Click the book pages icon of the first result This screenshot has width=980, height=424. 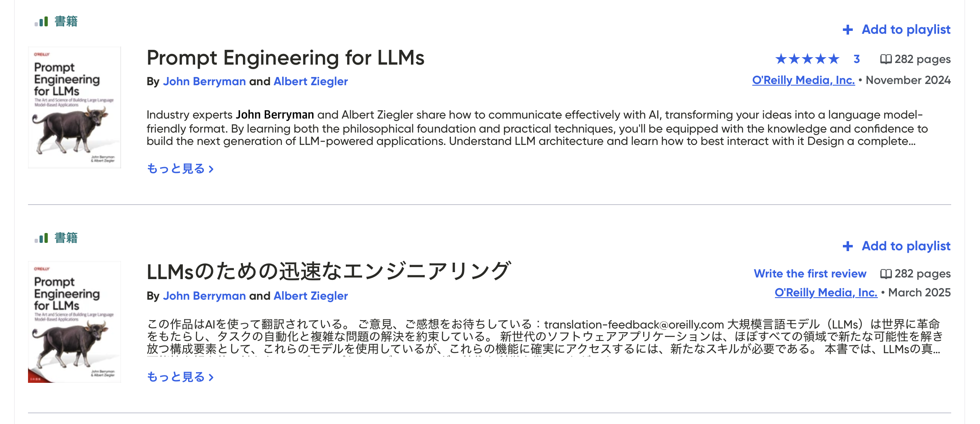pyautogui.click(x=886, y=59)
